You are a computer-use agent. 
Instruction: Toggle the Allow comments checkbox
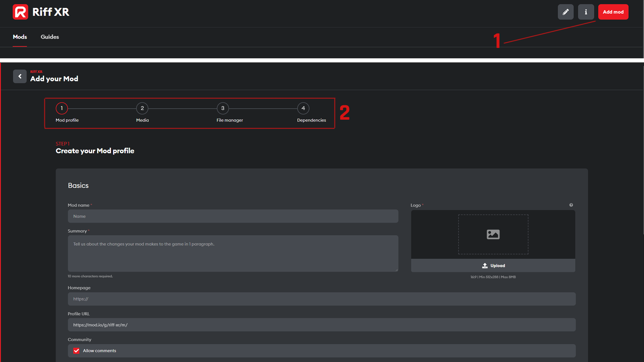tap(76, 351)
